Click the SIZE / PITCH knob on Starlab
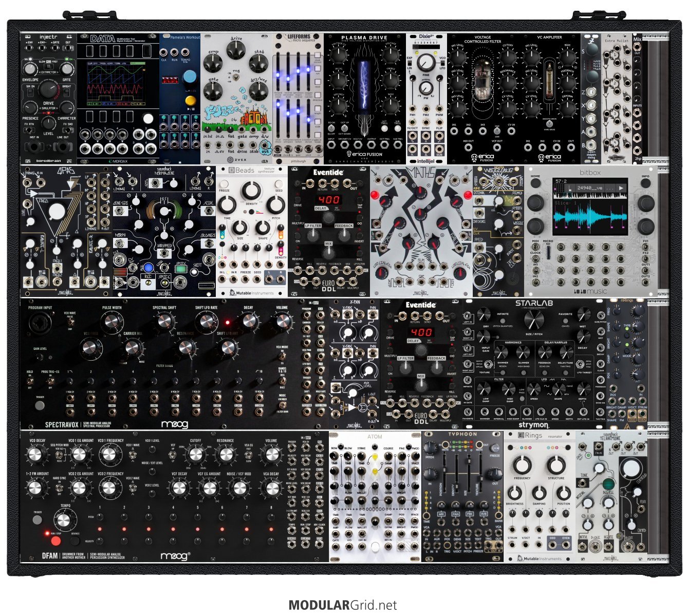This screenshot has width=686, height=616. (x=533, y=321)
